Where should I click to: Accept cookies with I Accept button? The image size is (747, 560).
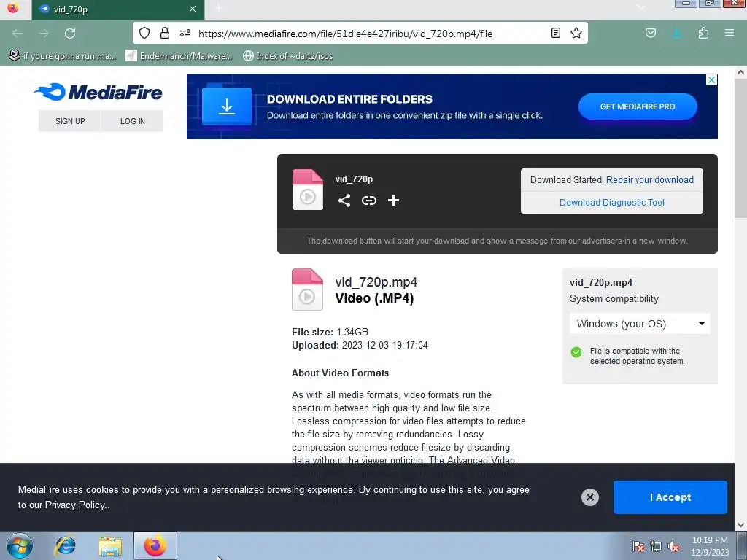670,497
